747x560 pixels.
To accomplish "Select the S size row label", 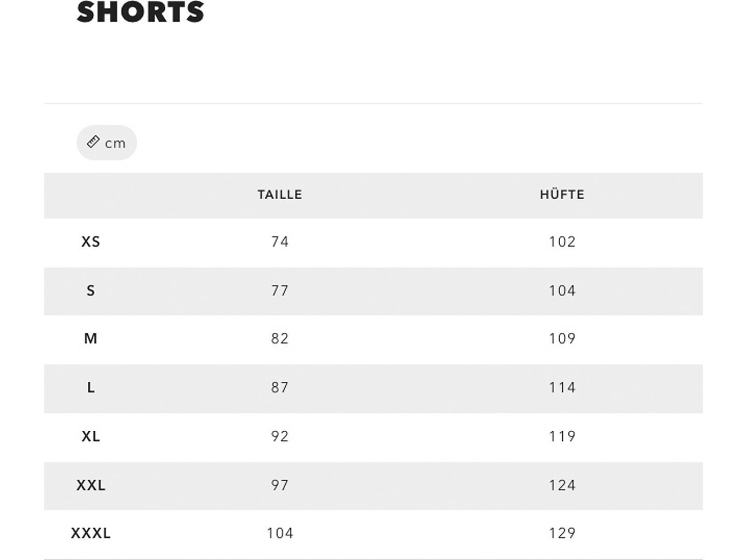I will (x=91, y=291).
